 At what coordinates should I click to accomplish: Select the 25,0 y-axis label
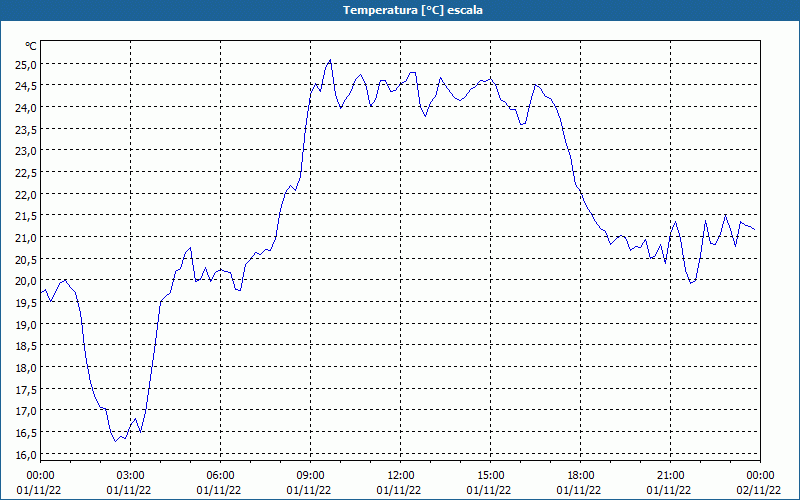point(27,64)
